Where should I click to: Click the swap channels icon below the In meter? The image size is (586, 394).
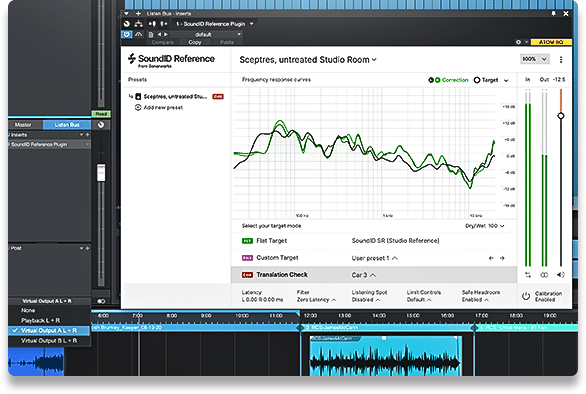click(x=528, y=275)
